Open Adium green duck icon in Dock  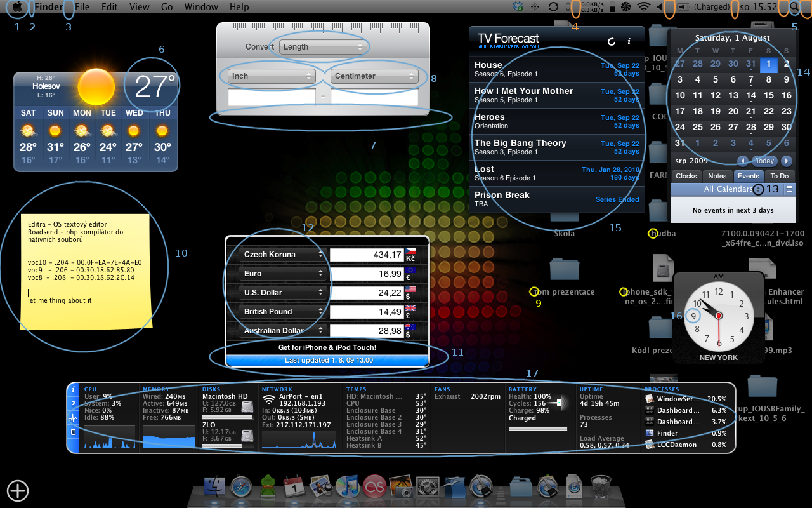268,486
